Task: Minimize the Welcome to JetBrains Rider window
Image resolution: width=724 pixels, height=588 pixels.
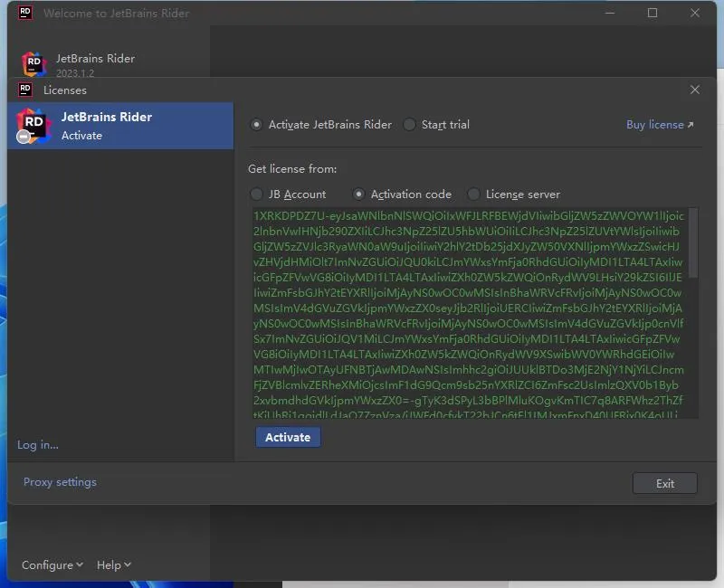Action: [x=609, y=13]
